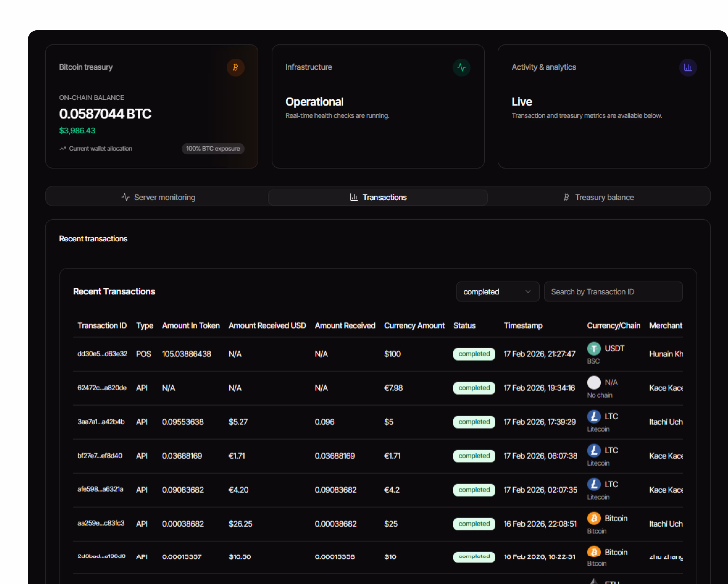Click the USDT token icon in first row
This screenshot has width=728, height=584.
(594, 349)
